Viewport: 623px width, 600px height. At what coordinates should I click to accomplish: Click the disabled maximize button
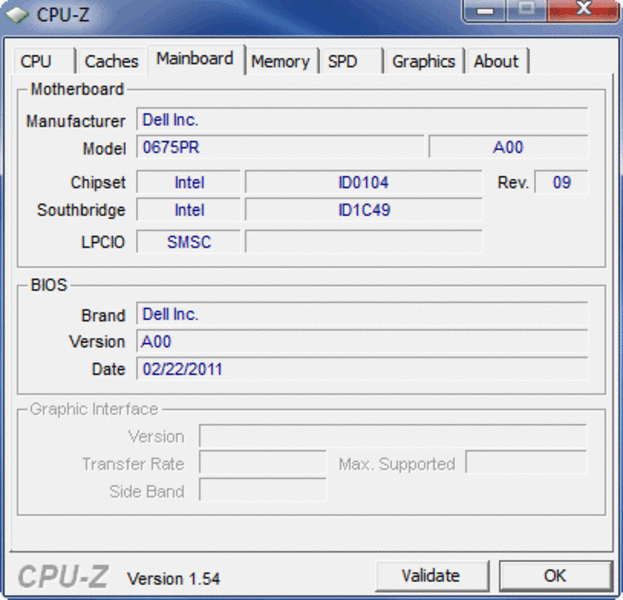526,10
